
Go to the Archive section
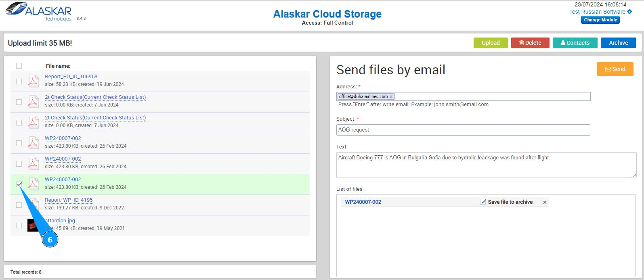tap(618, 43)
